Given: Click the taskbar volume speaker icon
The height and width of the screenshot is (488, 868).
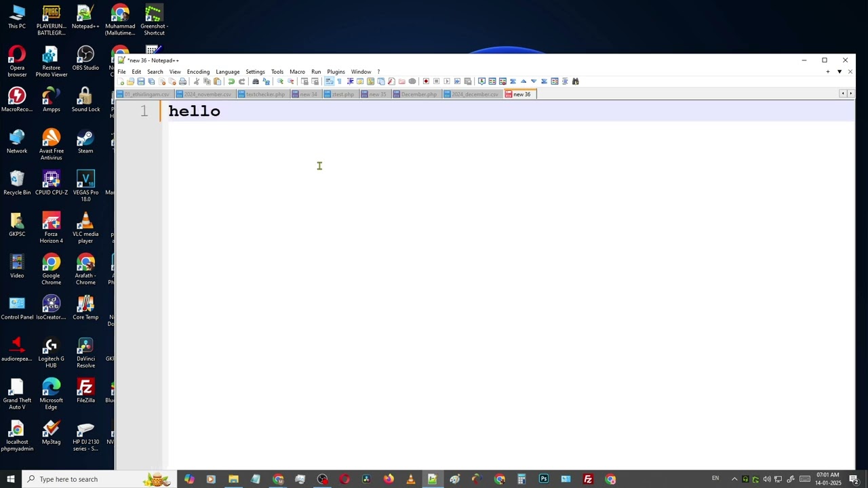Looking at the screenshot, I should (x=767, y=479).
